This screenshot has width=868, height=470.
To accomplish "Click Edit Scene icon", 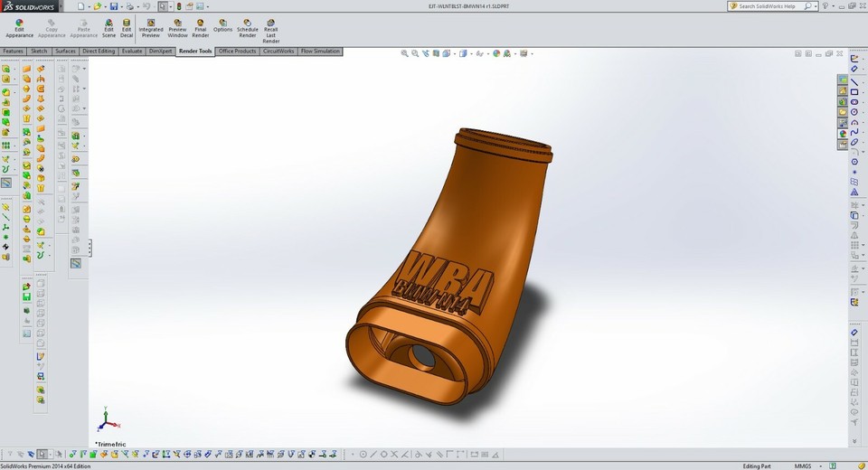I will pyautogui.click(x=108, y=28).
